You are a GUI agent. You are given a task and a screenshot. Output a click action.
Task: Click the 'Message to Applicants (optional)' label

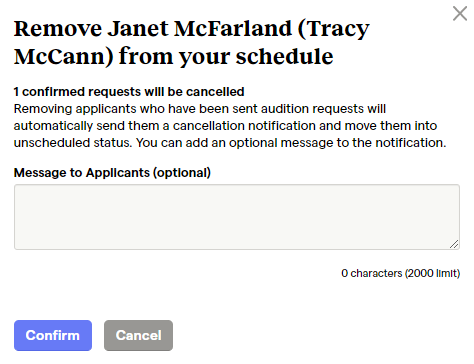pos(112,173)
